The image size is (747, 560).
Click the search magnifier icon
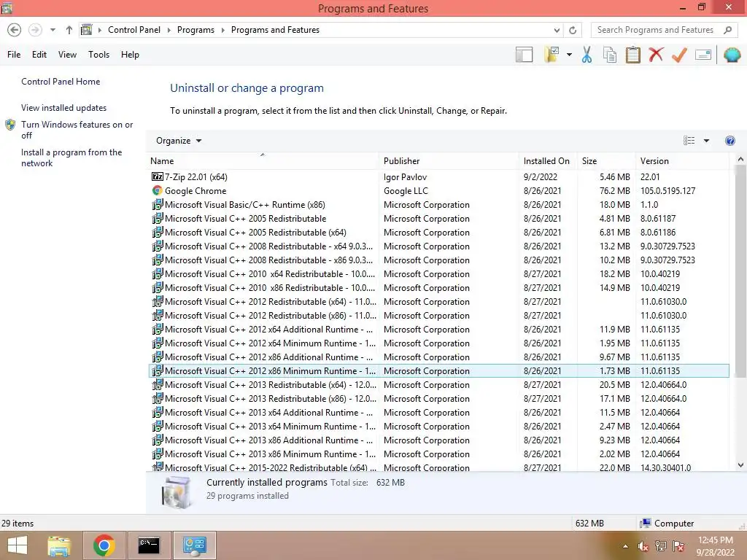[x=727, y=30]
